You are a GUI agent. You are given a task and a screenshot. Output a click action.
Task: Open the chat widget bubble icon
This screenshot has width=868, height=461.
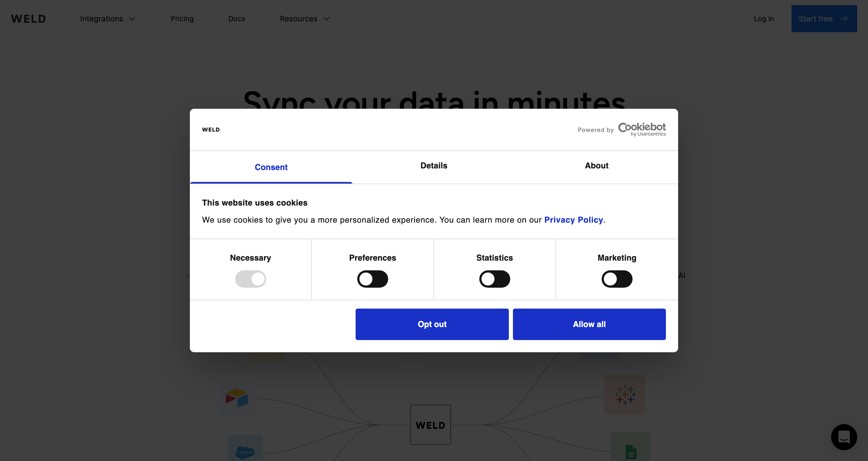[844, 437]
